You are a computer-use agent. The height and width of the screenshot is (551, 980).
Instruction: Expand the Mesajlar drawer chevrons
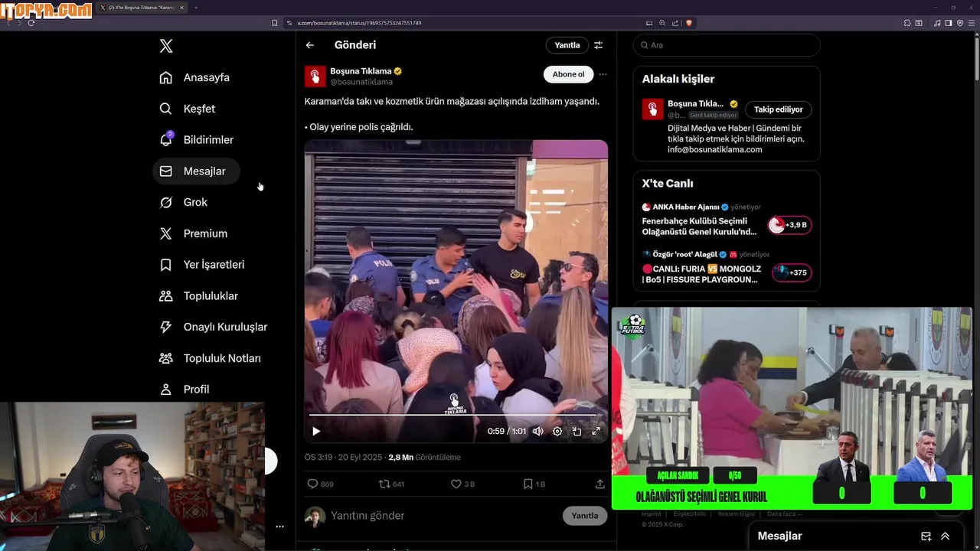(x=946, y=536)
